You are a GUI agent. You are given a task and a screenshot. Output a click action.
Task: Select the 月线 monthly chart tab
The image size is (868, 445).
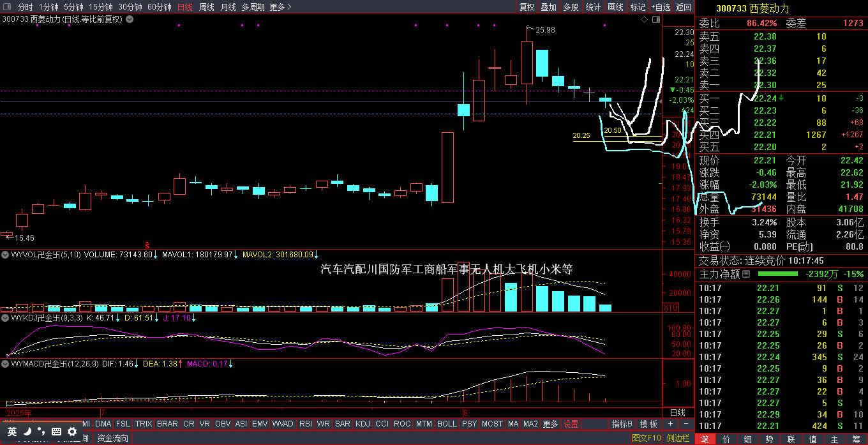[228, 7]
